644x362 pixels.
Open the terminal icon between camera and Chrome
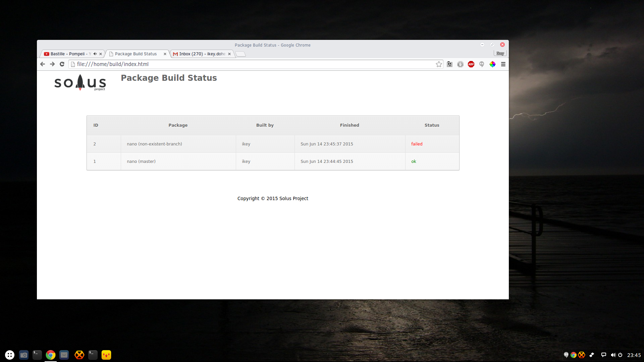pyautogui.click(x=37, y=355)
